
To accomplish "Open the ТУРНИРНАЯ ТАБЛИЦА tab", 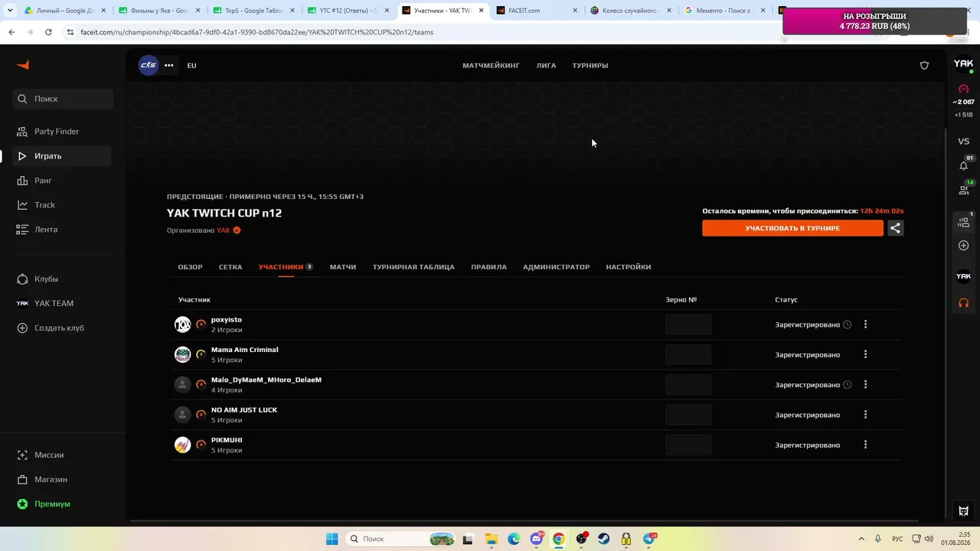I will 413,267.
